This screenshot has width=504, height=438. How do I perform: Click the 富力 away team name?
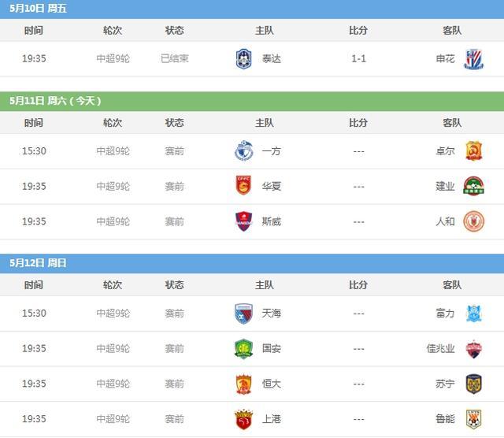tap(445, 314)
